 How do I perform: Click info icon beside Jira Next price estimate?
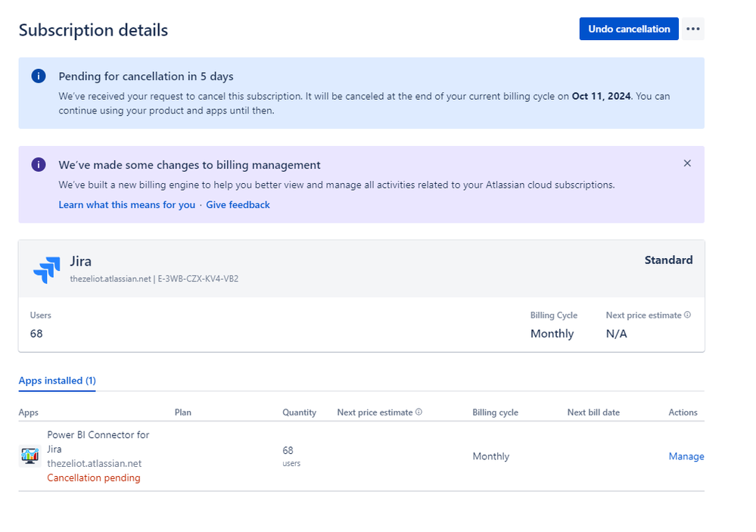click(x=687, y=315)
